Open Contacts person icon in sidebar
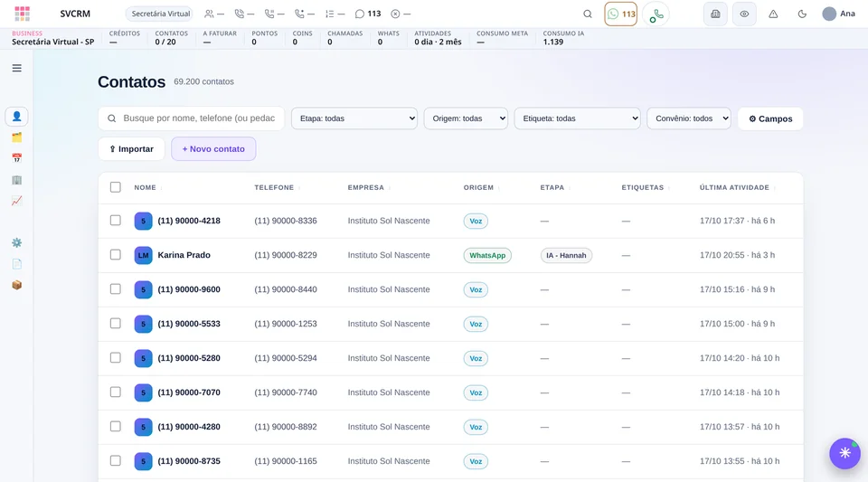Image resolution: width=868 pixels, height=482 pixels. 16,117
